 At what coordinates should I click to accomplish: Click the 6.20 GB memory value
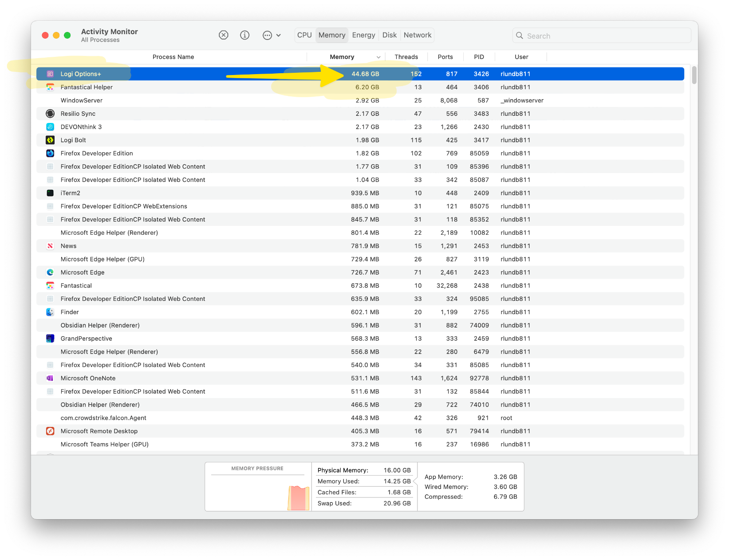point(367,87)
